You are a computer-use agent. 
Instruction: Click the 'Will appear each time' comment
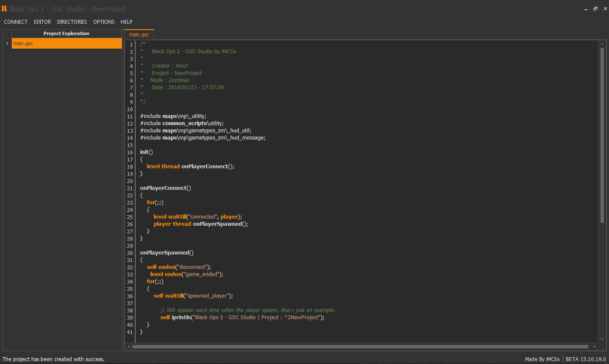(x=248, y=310)
